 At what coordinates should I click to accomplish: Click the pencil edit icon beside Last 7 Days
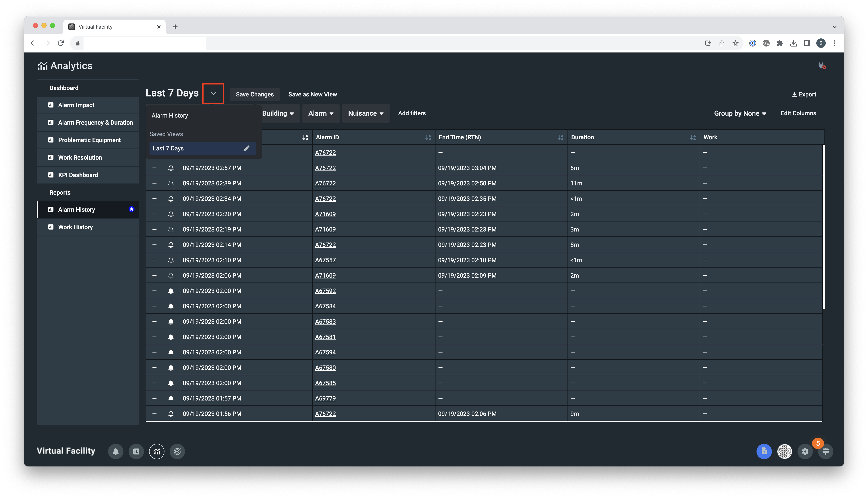tap(246, 149)
